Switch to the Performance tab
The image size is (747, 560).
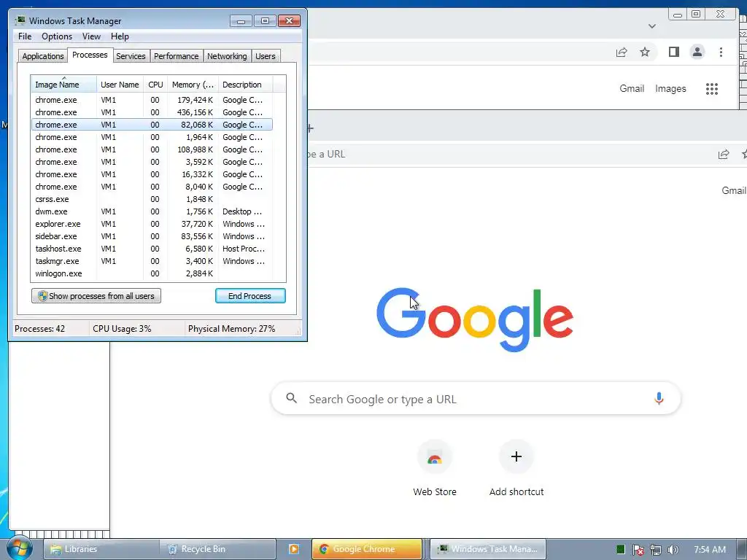click(x=176, y=56)
